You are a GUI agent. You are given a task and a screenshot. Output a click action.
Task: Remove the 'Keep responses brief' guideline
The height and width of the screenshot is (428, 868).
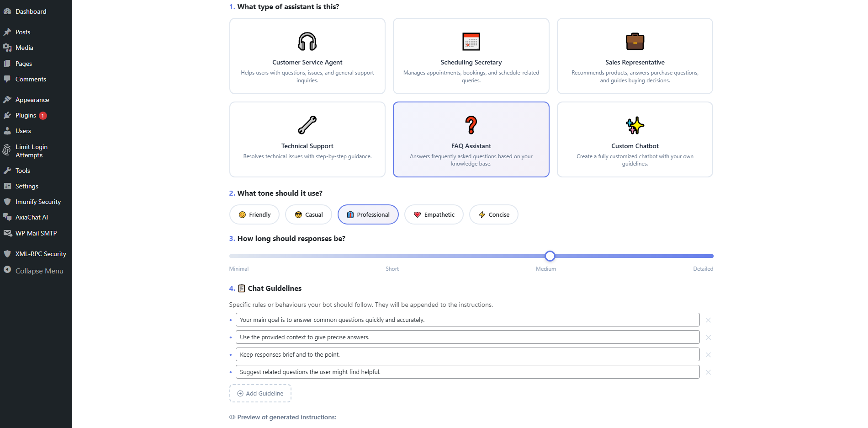(x=708, y=355)
